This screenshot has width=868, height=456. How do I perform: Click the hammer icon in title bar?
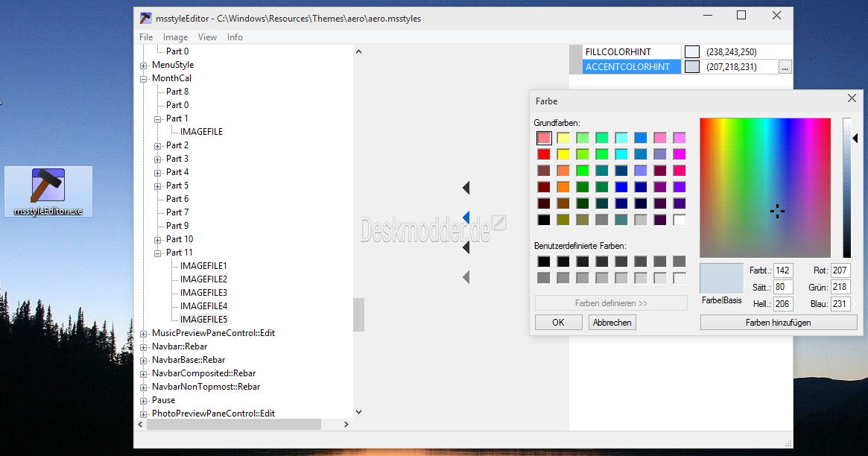[x=146, y=18]
